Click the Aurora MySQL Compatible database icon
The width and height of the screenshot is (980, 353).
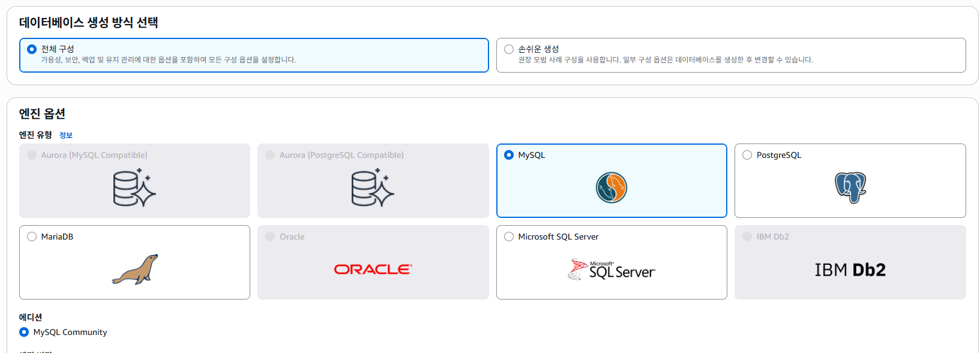pos(134,187)
